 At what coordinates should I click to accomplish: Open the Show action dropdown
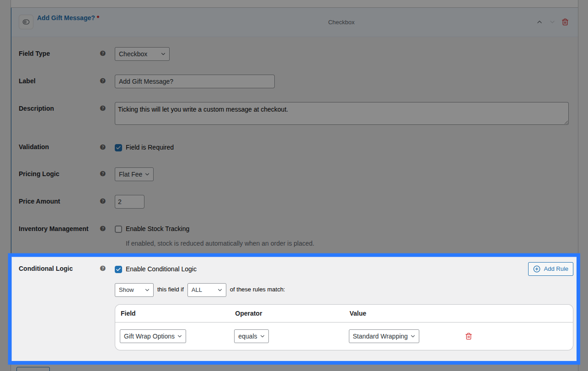[134, 290]
